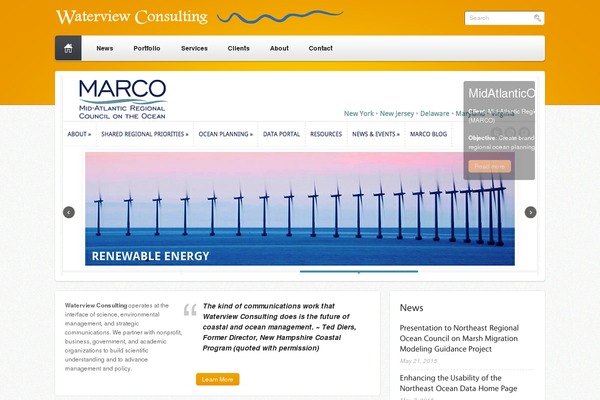Click 'MARCO BLOG' in slide image

428,134
